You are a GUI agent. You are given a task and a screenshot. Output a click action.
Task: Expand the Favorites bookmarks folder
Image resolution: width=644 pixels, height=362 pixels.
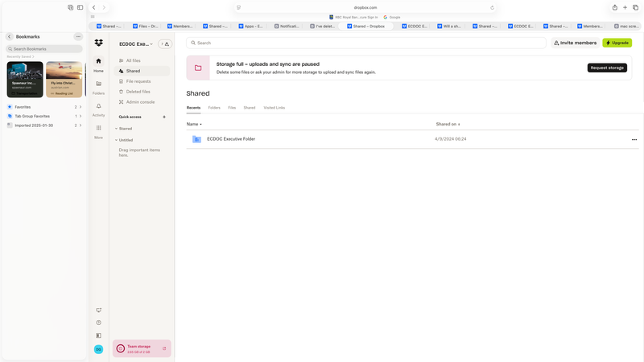[80, 106]
